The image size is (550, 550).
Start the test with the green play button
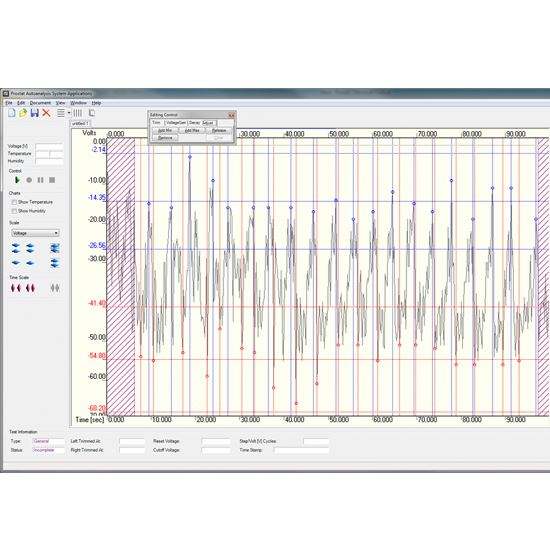[x=17, y=180]
